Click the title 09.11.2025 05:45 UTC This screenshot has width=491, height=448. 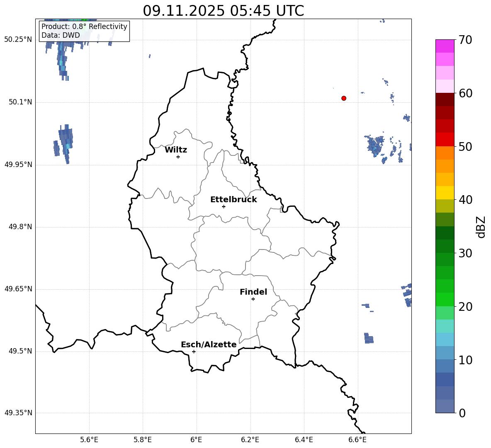click(223, 11)
